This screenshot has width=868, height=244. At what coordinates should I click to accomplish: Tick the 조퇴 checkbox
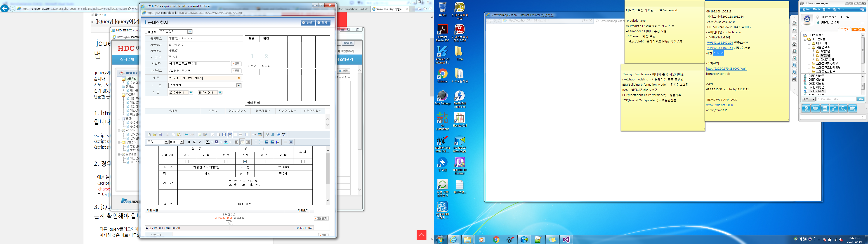pos(303,162)
